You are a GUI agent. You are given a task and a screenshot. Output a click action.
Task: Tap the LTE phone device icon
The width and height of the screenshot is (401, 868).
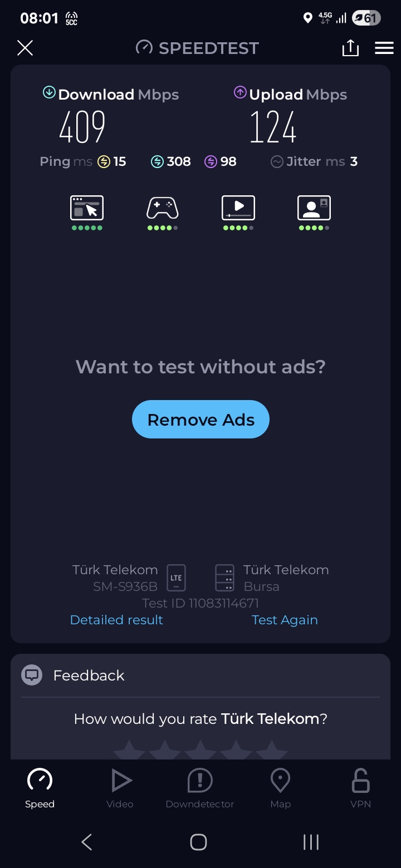176,578
